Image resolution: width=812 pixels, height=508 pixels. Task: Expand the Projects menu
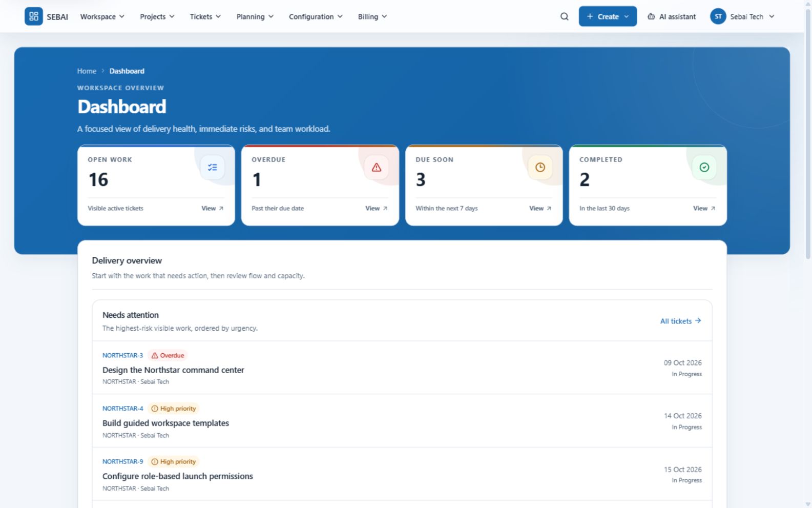coord(157,16)
